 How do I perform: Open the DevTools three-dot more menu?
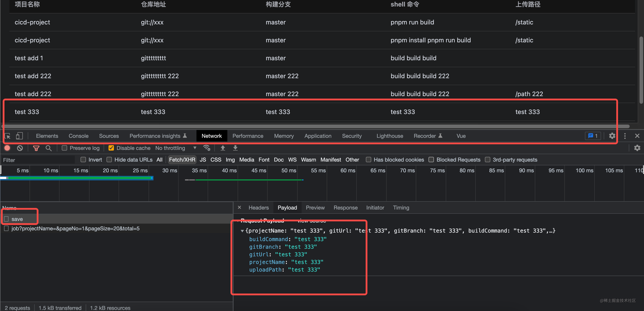coord(625,136)
